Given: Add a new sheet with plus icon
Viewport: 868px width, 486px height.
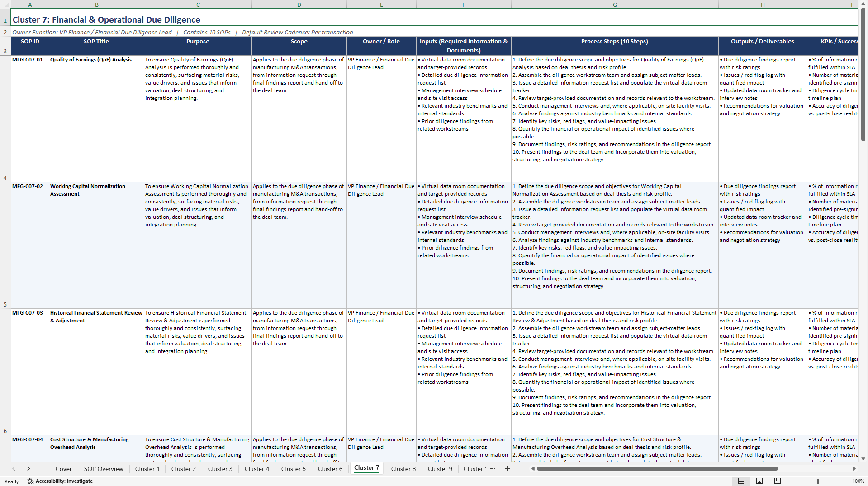Looking at the screenshot, I should point(507,469).
